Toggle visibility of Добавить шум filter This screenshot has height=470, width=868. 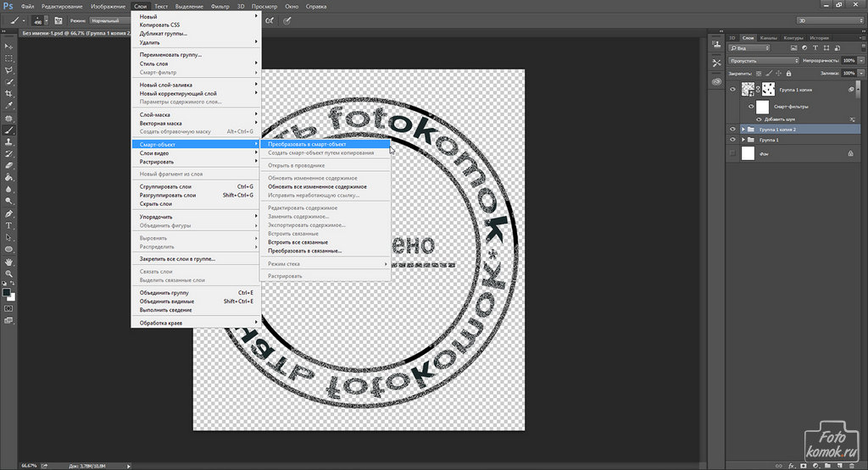[x=759, y=119]
